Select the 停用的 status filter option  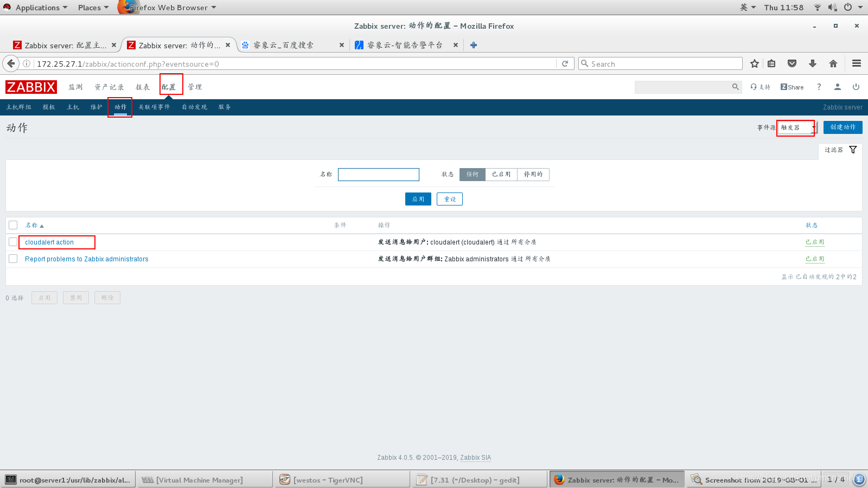tap(533, 174)
